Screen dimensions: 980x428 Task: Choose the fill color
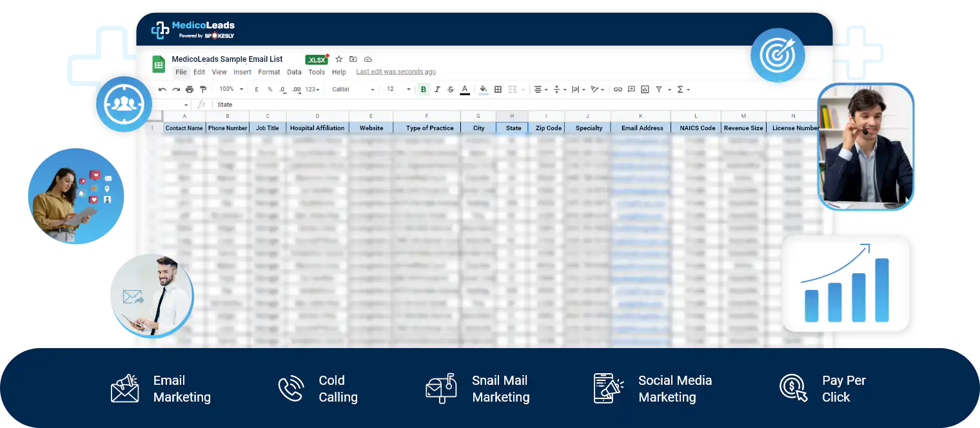point(484,90)
